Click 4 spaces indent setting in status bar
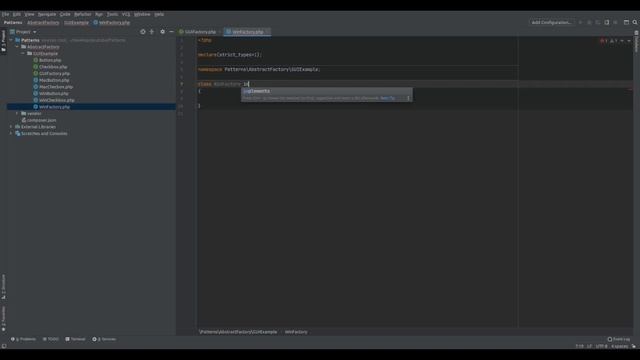The image size is (640, 360). point(620,347)
